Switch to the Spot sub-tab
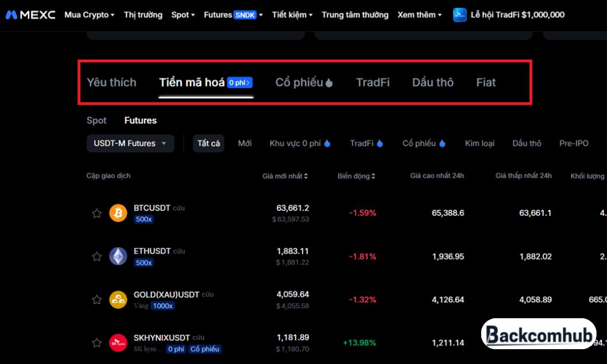Viewport: 607px width, 364px height. click(97, 120)
